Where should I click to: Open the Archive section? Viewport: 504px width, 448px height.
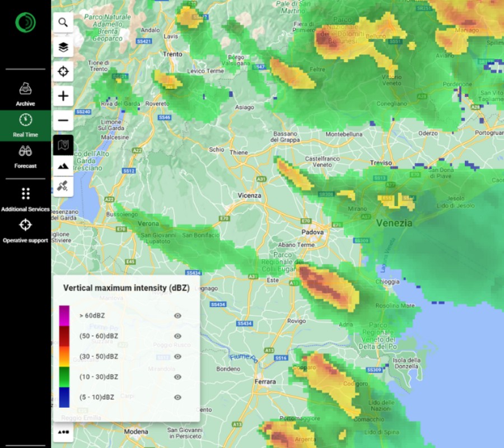[25, 94]
